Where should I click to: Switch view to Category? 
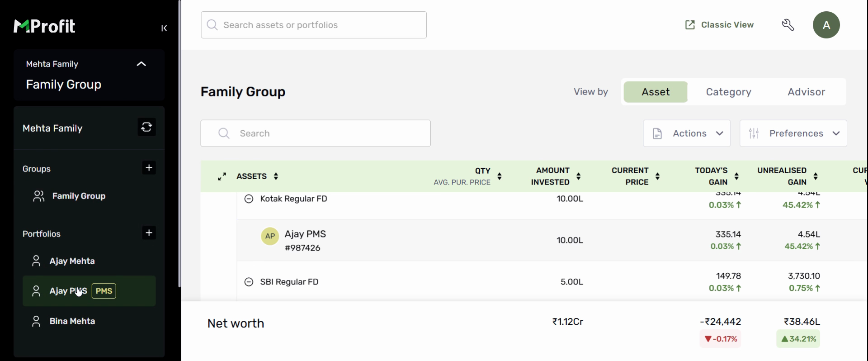point(728,92)
